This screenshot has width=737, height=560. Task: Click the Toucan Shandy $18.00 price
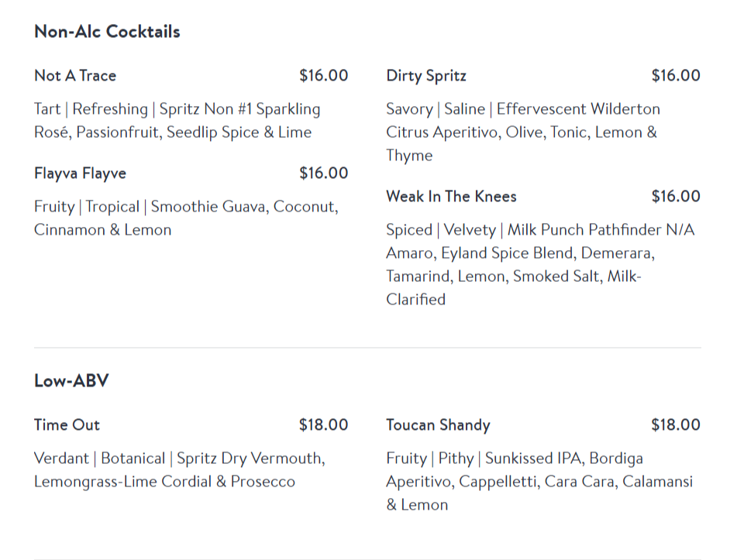pyautogui.click(x=675, y=425)
